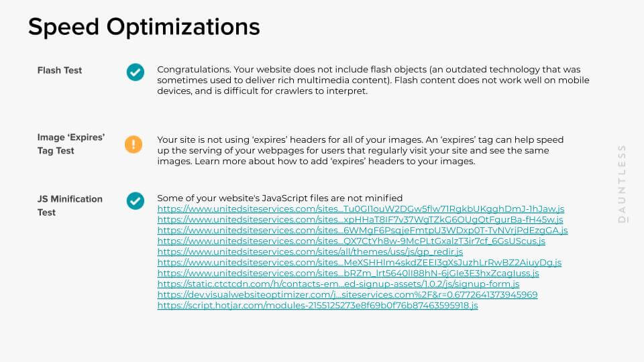Open the ctctcdn signup-form.js link

[329, 284]
